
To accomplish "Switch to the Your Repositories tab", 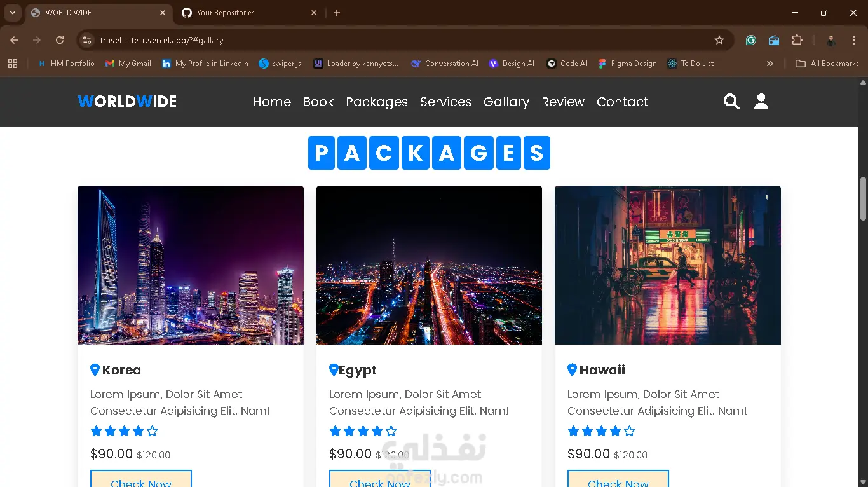I will 248,13.
